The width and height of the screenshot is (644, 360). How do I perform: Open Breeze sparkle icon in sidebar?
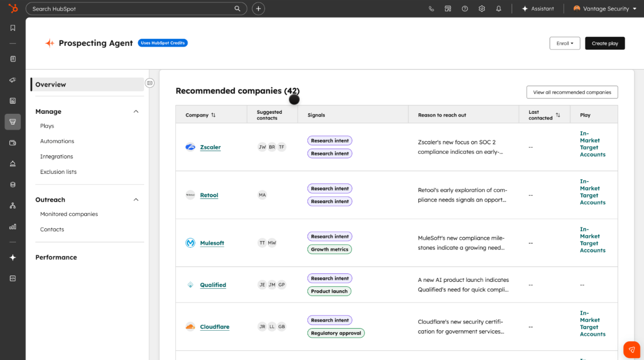point(13,257)
